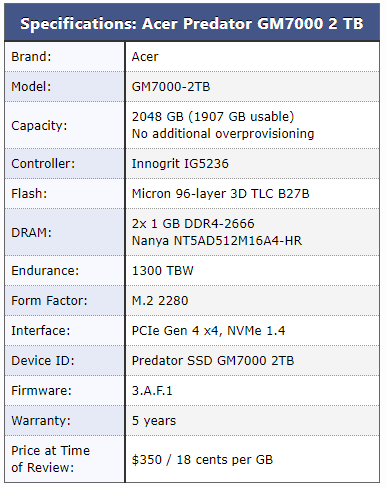
Task: Select the GM7000-2TB model value
Action: [171, 87]
